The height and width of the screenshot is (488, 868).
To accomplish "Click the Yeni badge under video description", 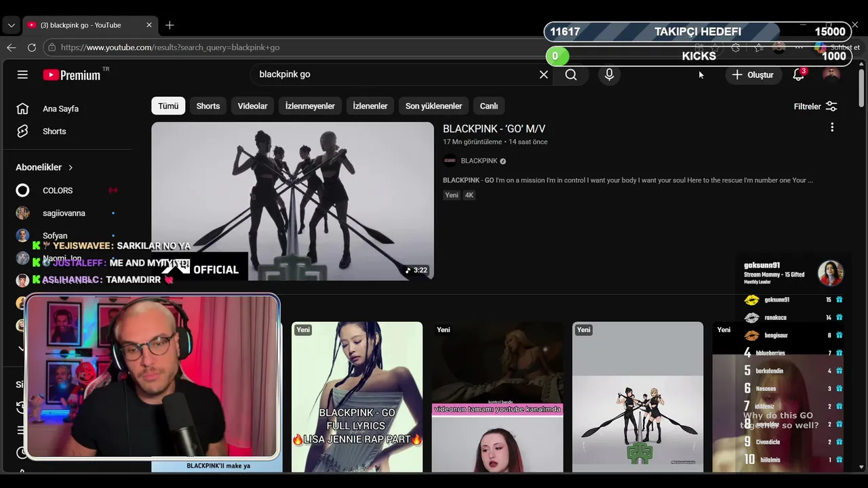I will click(452, 195).
